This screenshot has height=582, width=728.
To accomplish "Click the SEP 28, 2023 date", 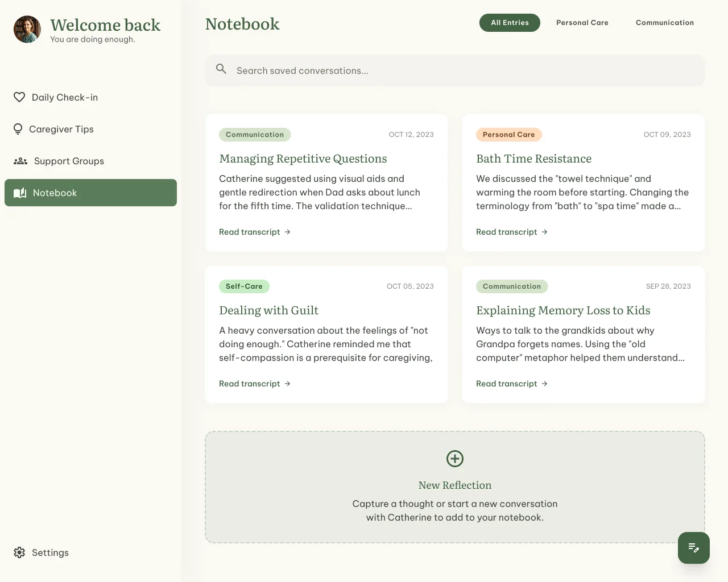I will pyautogui.click(x=668, y=286).
